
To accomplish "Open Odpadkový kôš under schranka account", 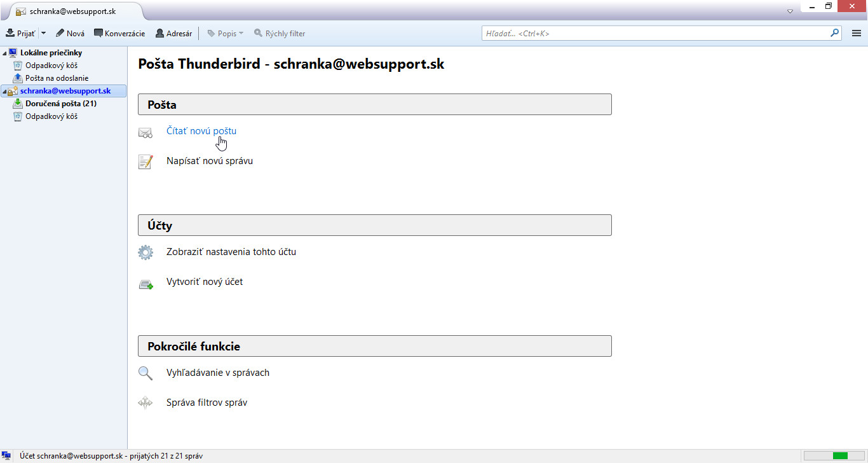I will [x=51, y=116].
